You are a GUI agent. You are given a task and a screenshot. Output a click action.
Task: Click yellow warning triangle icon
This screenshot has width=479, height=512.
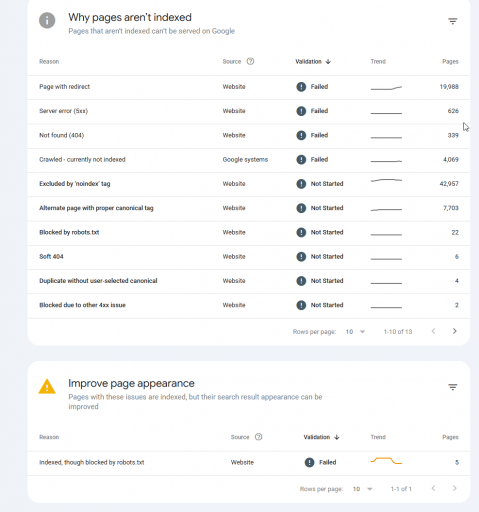tap(47, 387)
